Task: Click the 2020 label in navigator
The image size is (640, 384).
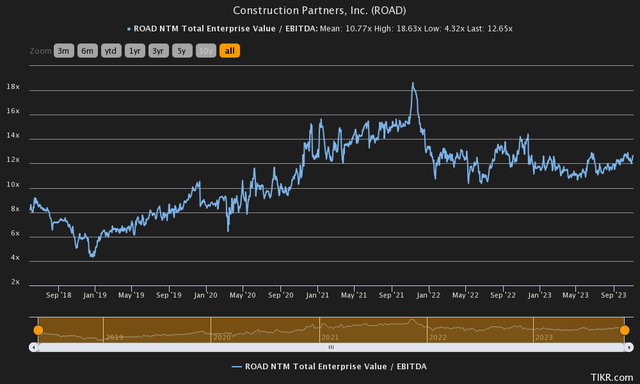Action: (x=222, y=337)
